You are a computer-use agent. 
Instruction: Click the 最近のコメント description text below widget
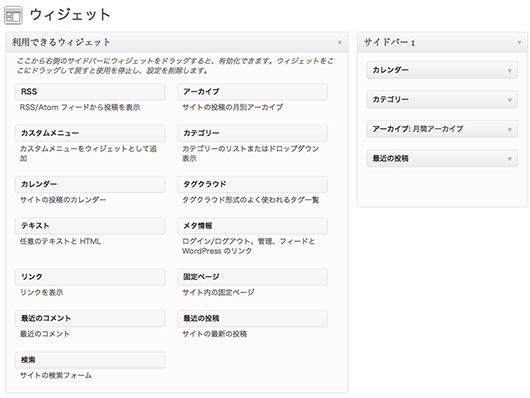(45, 334)
